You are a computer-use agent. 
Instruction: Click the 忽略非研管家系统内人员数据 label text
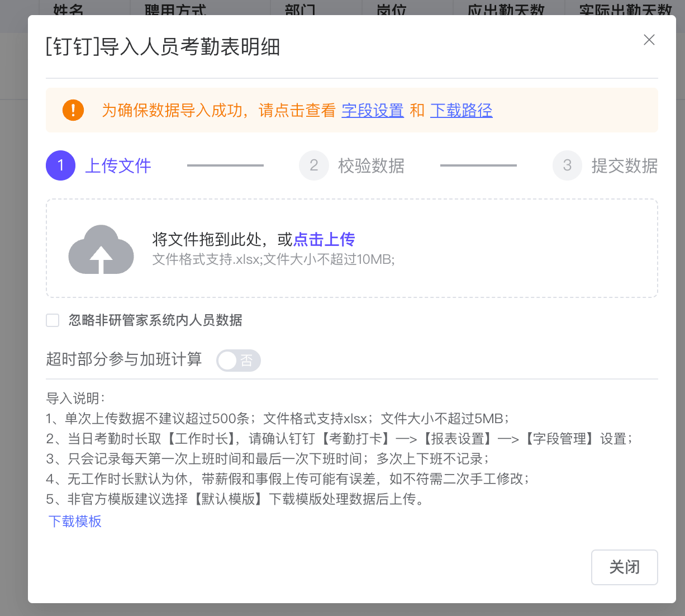coord(155,320)
